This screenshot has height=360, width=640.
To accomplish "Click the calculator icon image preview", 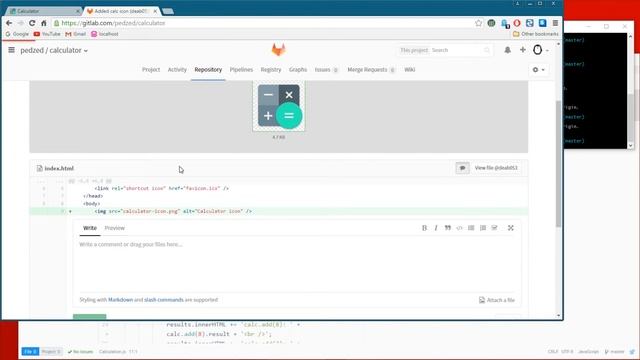I will pos(279,106).
